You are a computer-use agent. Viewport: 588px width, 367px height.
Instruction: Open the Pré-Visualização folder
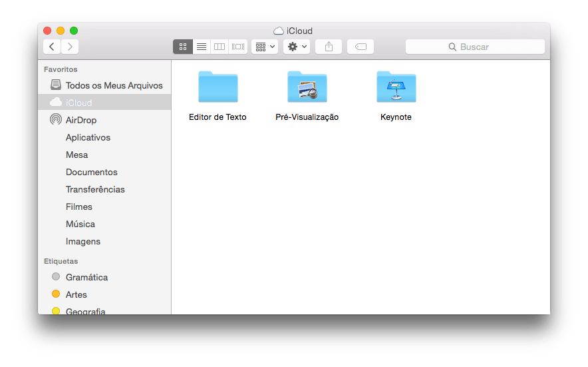point(307,87)
